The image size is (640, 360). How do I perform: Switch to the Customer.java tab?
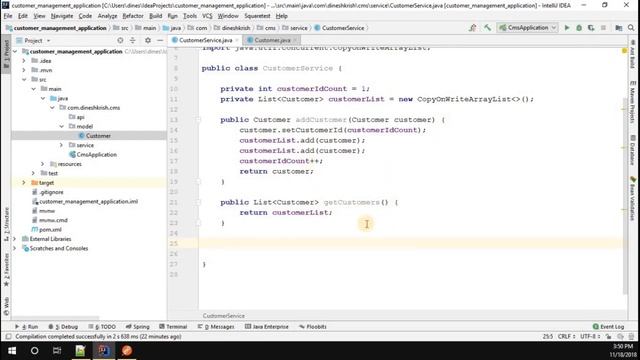(x=272, y=40)
